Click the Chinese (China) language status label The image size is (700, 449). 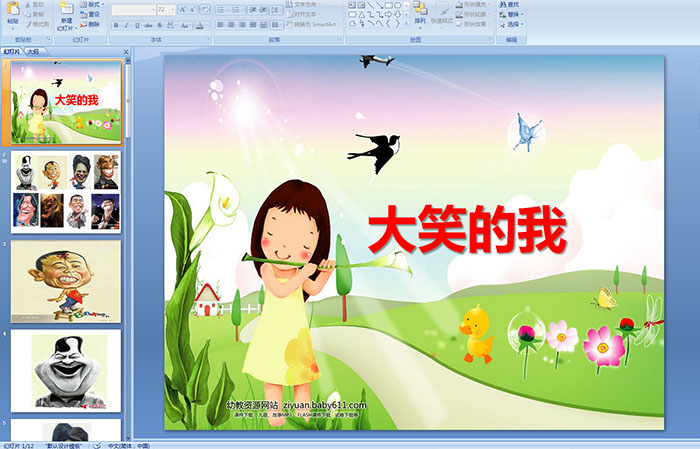pyautogui.click(x=129, y=446)
